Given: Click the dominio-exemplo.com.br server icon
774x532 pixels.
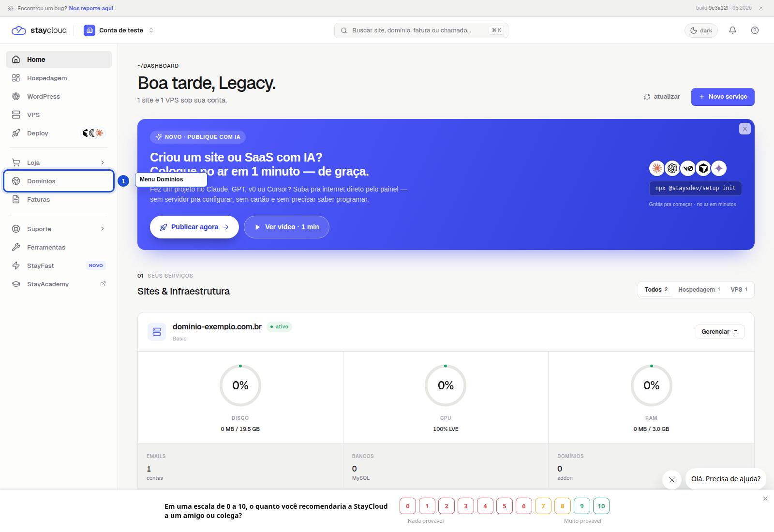Looking at the screenshot, I should pyautogui.click(x=157, y=332).
